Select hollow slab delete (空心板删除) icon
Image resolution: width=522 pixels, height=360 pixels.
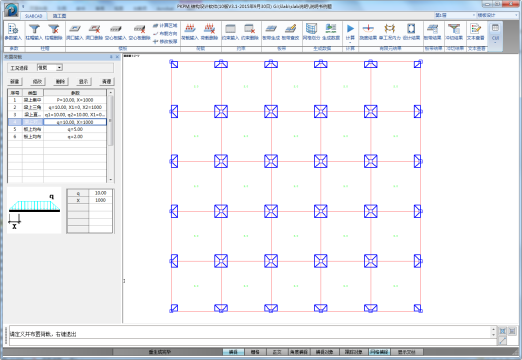139,32
